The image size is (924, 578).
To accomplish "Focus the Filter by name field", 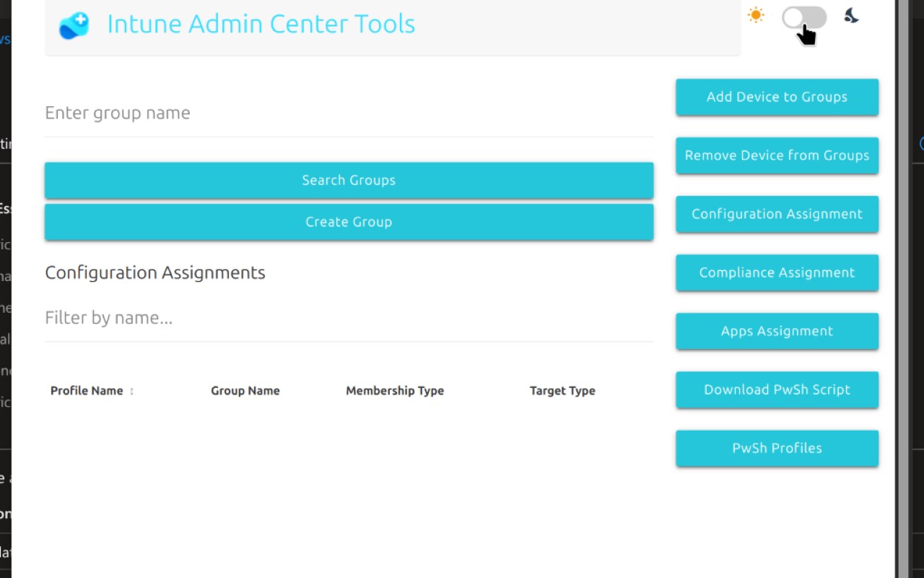I will tap(349, 319).
